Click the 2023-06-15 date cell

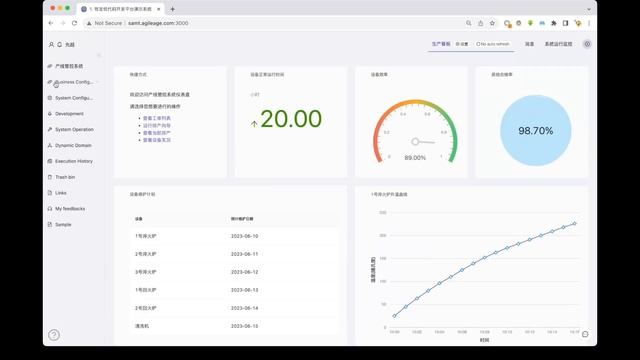point(244,326)
